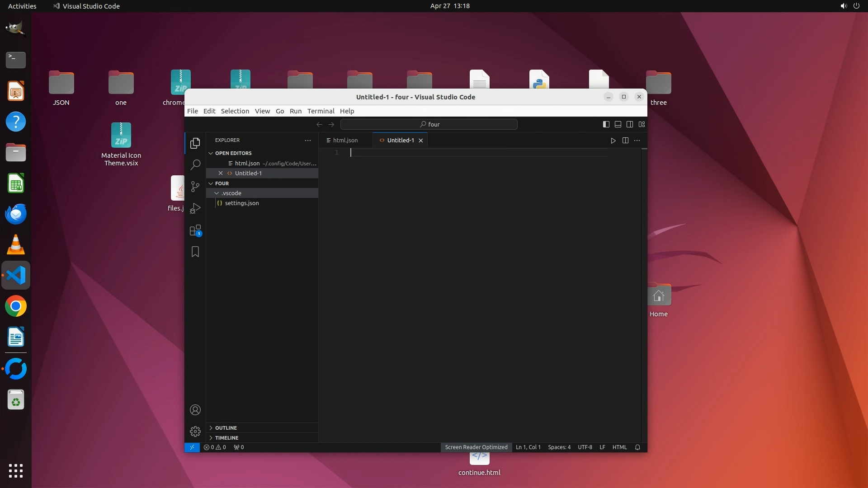This screenshot has height=488, width=868.
Task: Toggle the bottom Panel visibility
Action: click(x=618, y=124)
